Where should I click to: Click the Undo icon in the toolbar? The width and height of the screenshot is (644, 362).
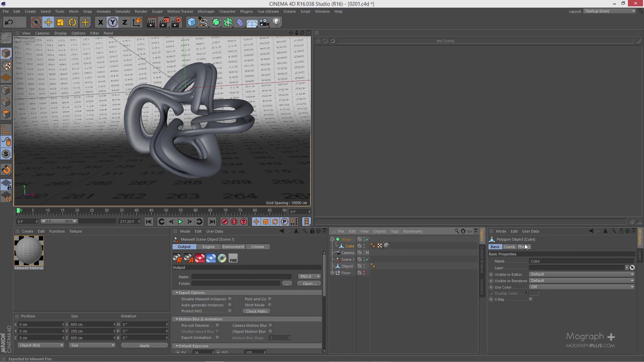pos(9,22)
